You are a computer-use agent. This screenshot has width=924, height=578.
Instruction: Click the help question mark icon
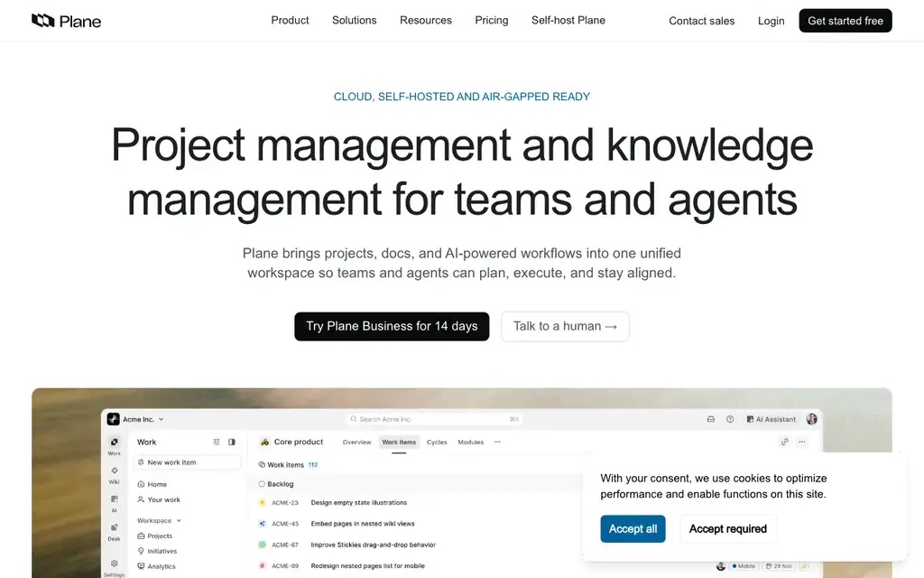[729, 419]
